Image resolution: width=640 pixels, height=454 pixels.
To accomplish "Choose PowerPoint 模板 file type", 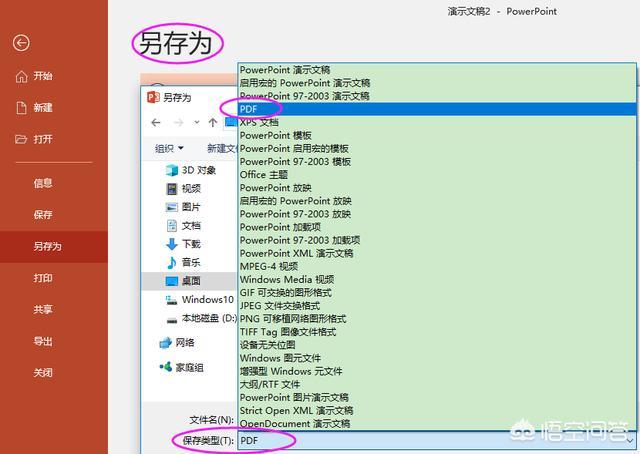I will point(437,135).
